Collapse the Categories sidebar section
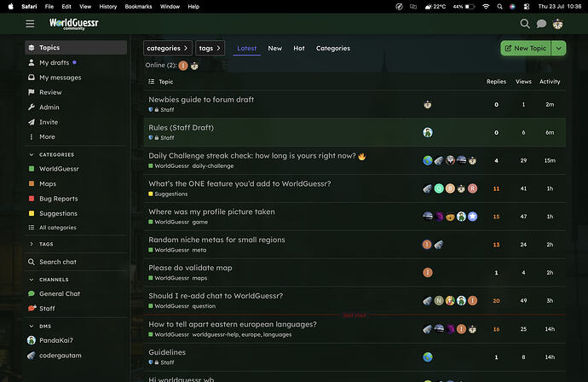 point(52,154)
